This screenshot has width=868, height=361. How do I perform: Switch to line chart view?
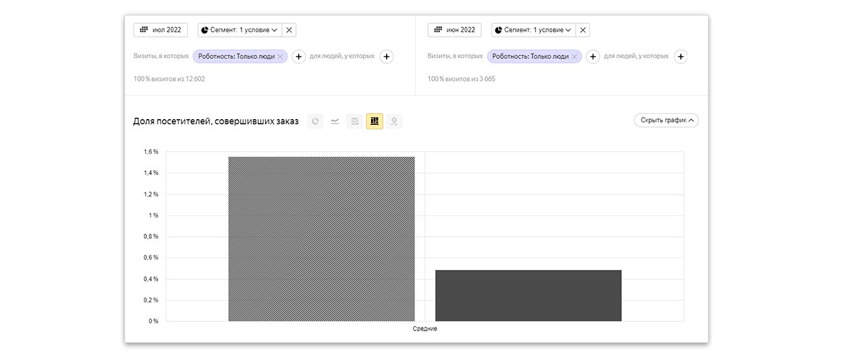pyautogui.click(x=335, y=121)
